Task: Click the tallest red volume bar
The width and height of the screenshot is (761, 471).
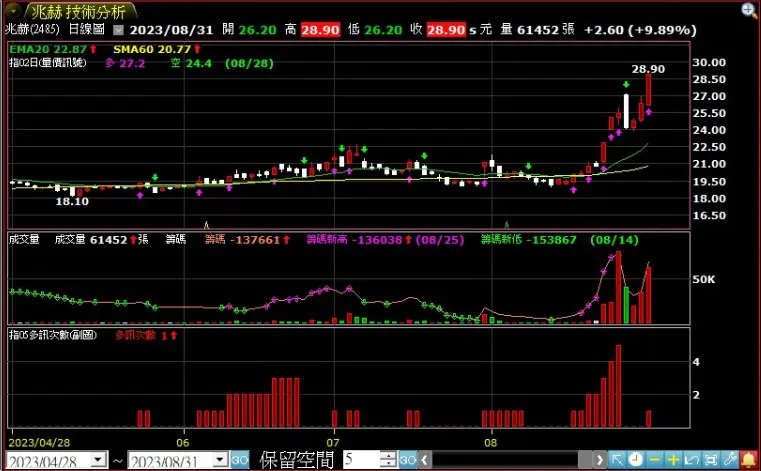Action: [x=618, y=287]
